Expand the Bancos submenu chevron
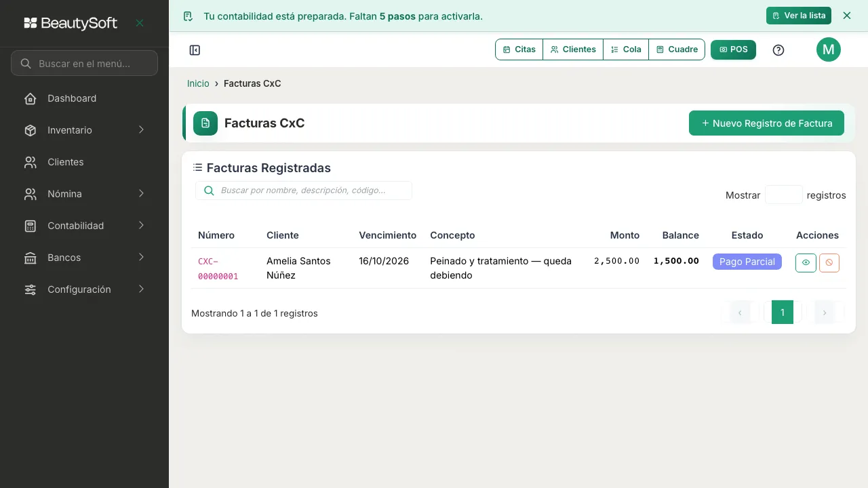This screenshot has height=488, width=868. point(141,258)
